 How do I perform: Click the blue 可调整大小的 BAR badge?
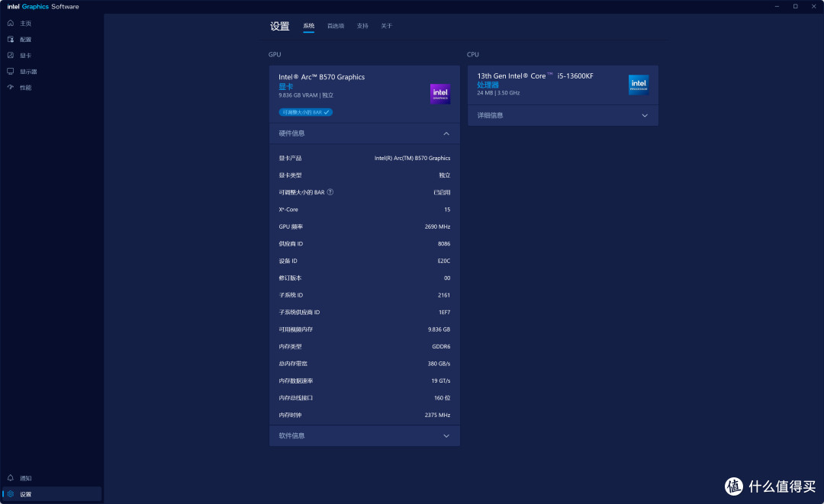[305, 112]
